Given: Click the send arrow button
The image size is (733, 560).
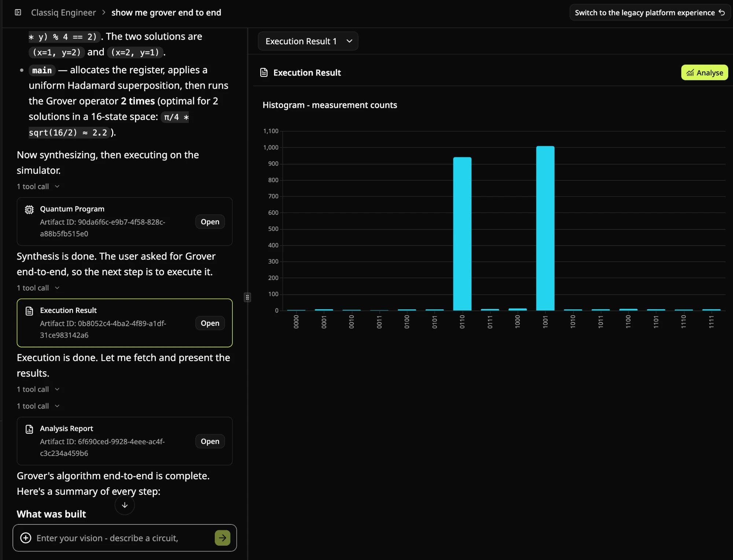Looking at the screenshot, I should 222,538.
